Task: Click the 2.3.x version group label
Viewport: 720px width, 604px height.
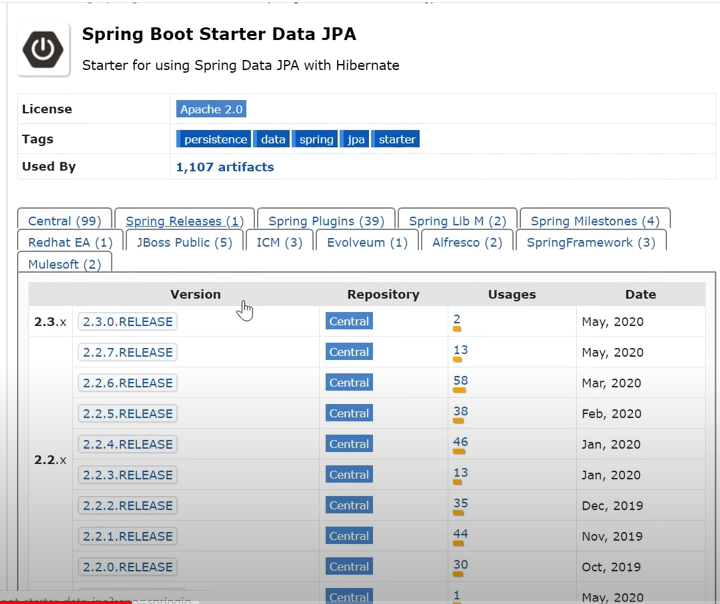Action: coord(50,322)
